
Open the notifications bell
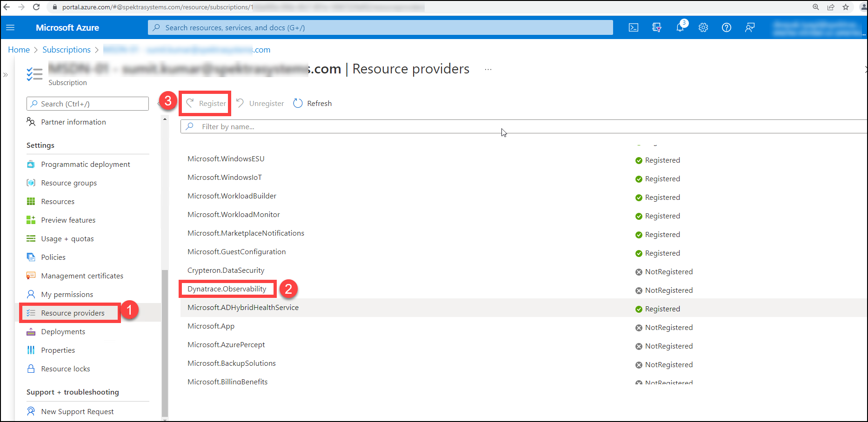tap(680, 28)
